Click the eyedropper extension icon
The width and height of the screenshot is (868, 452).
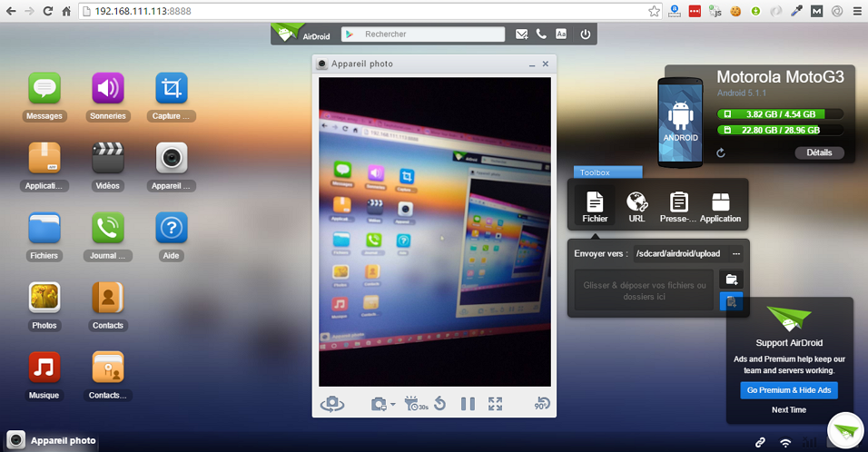coord(796,11)
